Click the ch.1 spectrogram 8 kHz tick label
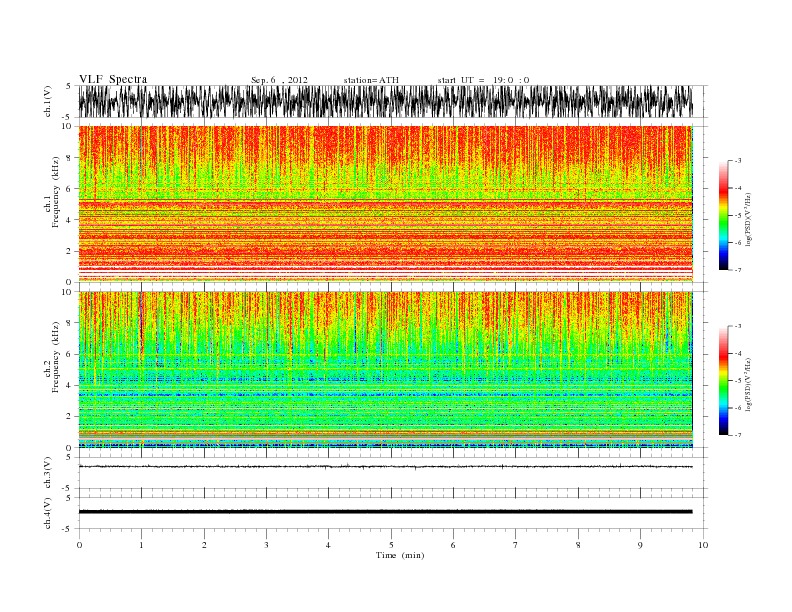792x612 pixels. (69, 158)
